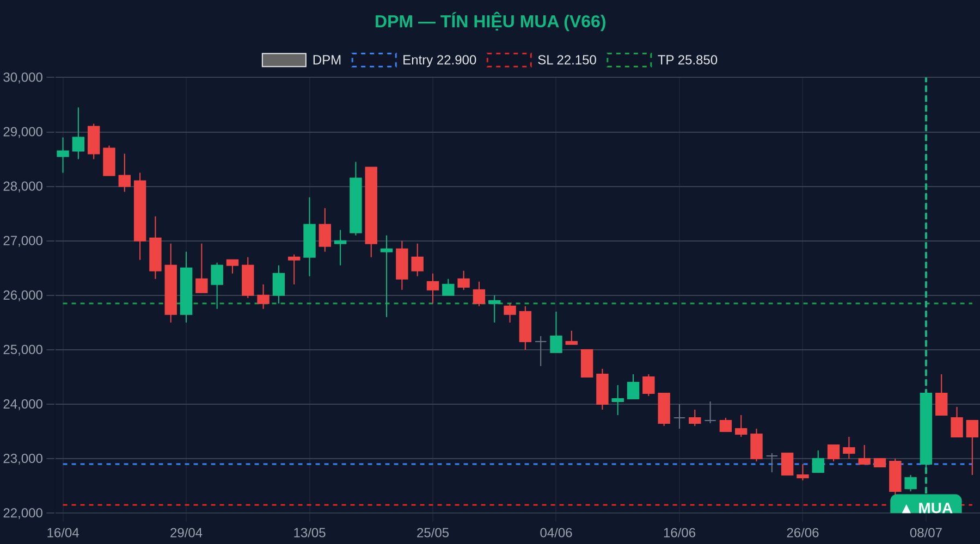Click the 30,000 price axis label
Image resolution: width=980 pixels, height=544 pixels.
coord(23,77)
